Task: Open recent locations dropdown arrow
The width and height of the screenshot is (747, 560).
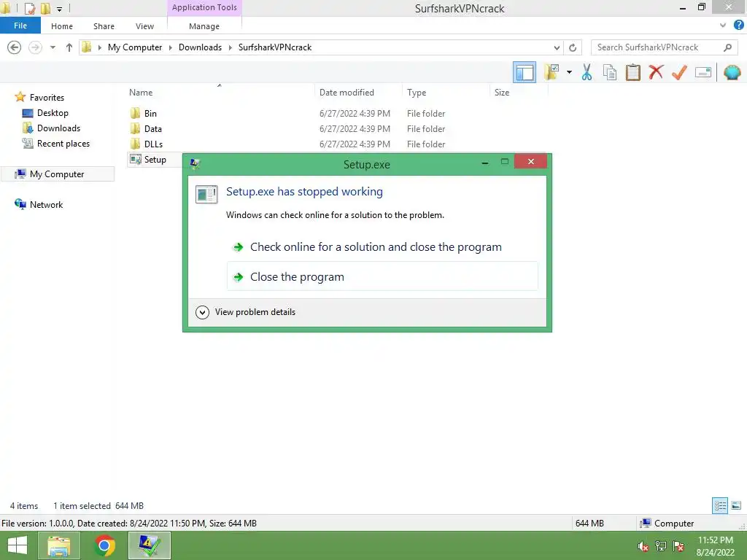Action: (x=53, y=47)
